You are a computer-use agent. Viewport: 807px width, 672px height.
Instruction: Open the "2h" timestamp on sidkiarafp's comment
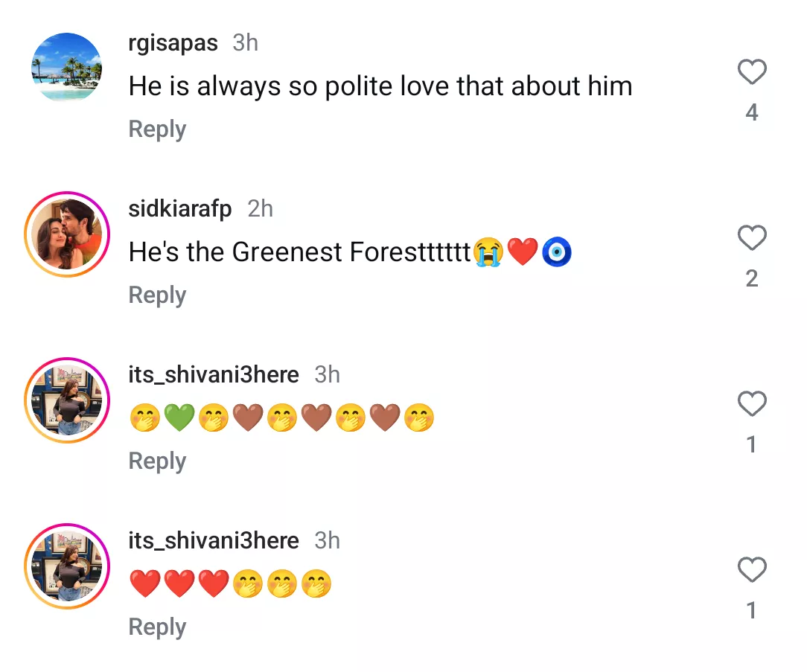(x=261, y=209)
